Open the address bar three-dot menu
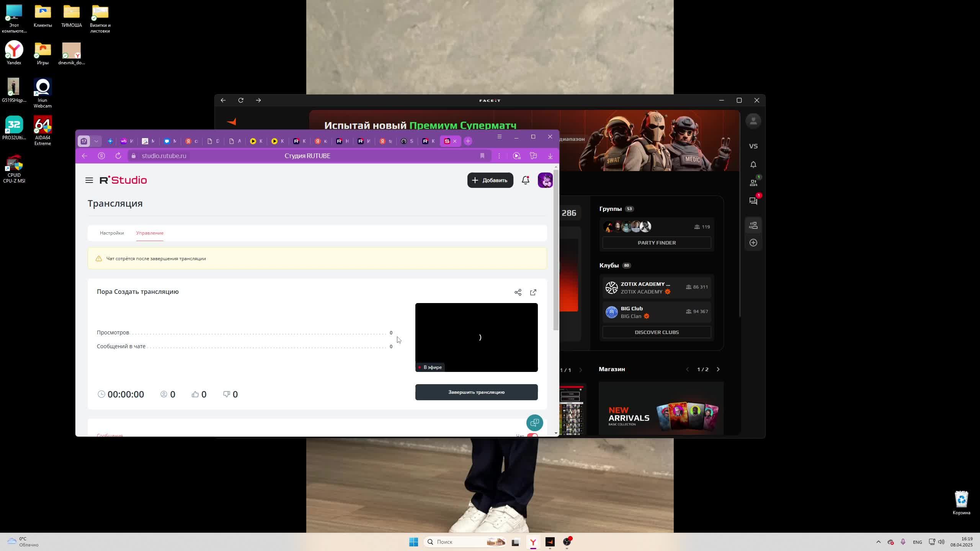The height and width of the screenshot is (551, 980). pos(499,156)
